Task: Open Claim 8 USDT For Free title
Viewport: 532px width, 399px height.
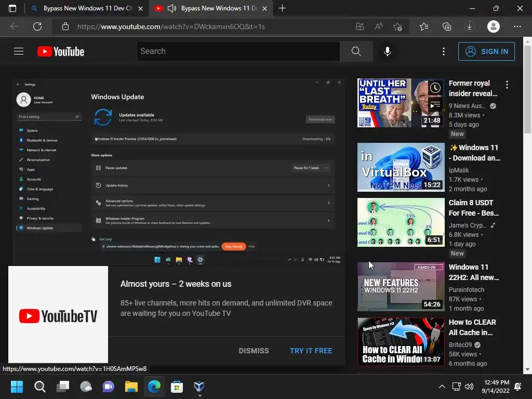Action: tap(474, 208)
